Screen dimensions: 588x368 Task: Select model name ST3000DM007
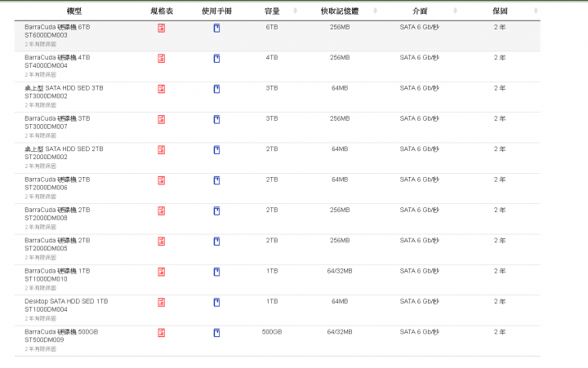click(x=46, y=126)
